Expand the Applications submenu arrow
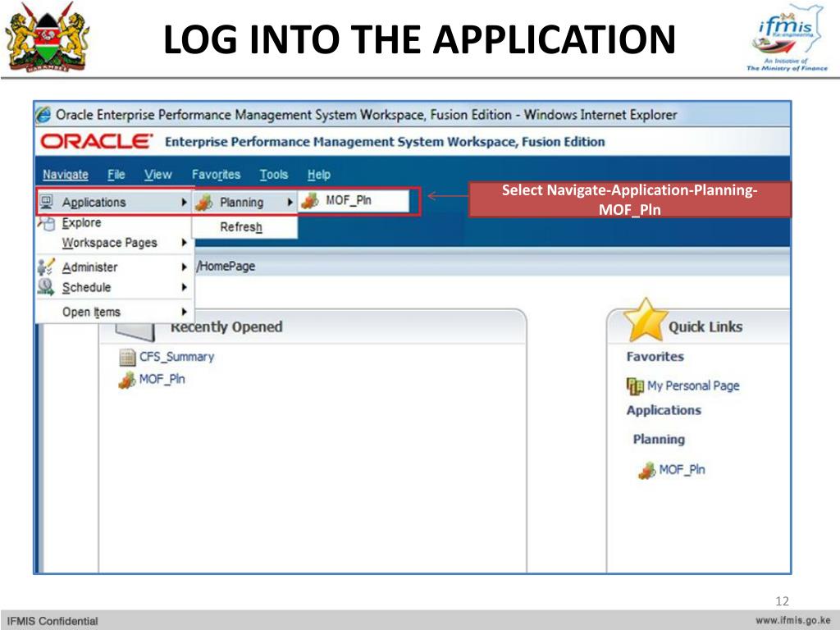 pyautogui.click(x=184, y=202)
